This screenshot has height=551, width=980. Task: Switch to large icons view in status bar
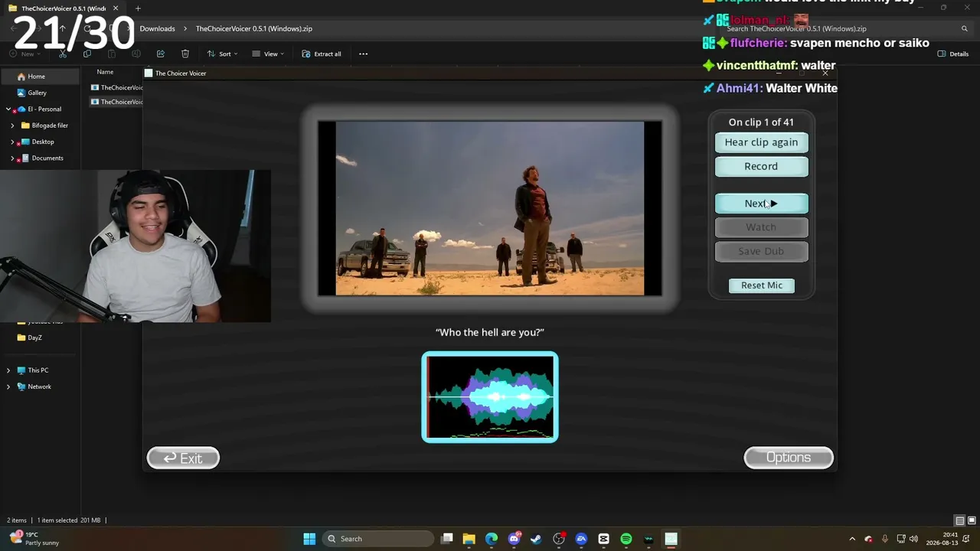point(970,520)
